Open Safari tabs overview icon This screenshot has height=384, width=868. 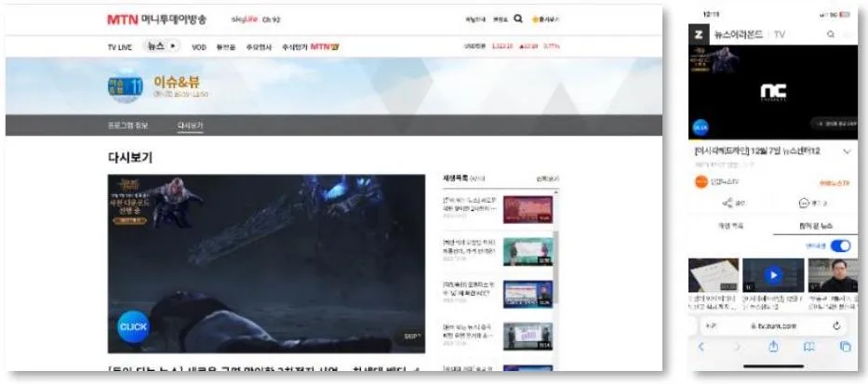click(x=845, y=347)
